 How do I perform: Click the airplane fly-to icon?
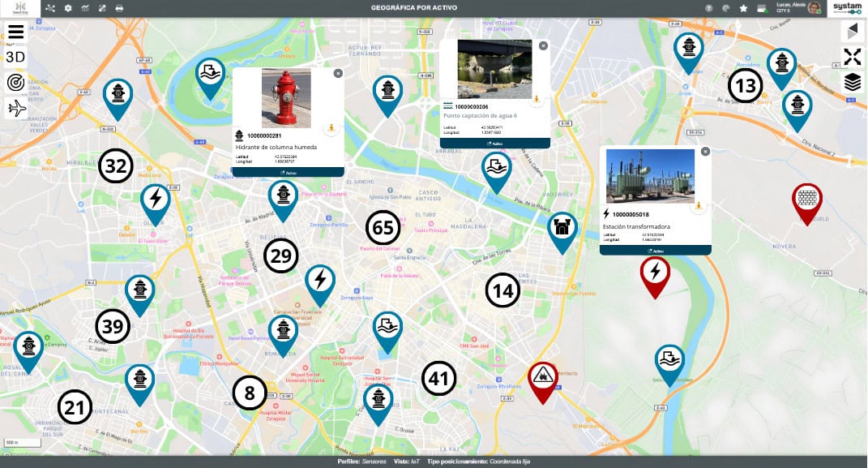(x=16, y=108)
